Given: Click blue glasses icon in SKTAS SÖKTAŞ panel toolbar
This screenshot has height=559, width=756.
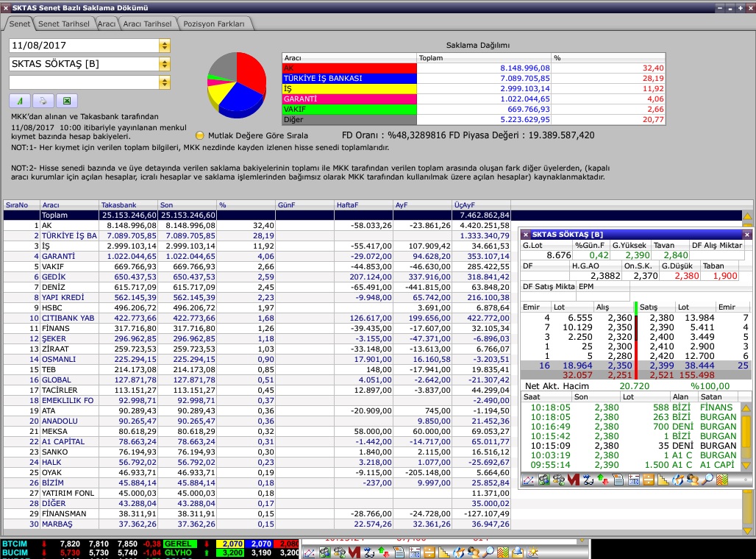Looking at the screenshot, I should [588, 480].
